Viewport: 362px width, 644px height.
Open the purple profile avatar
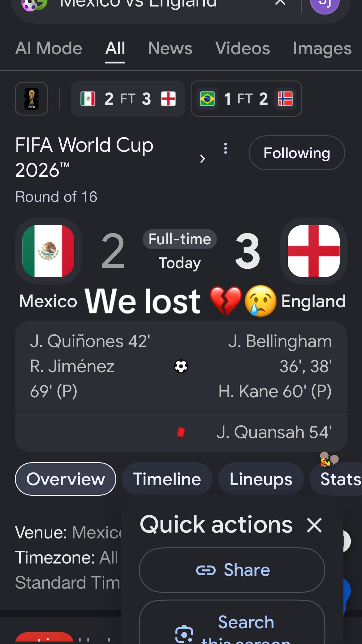click(x=325, y=4)
